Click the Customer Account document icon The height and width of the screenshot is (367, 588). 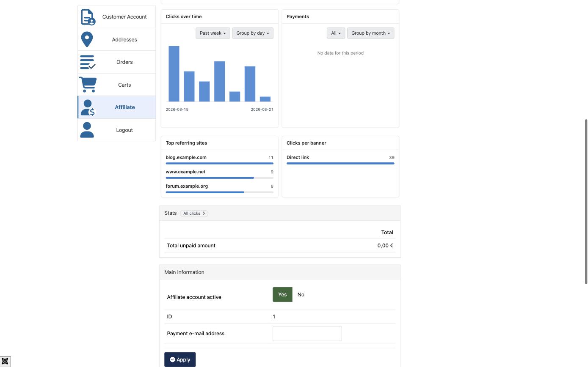pyautogui.click(x=88, y=17)
